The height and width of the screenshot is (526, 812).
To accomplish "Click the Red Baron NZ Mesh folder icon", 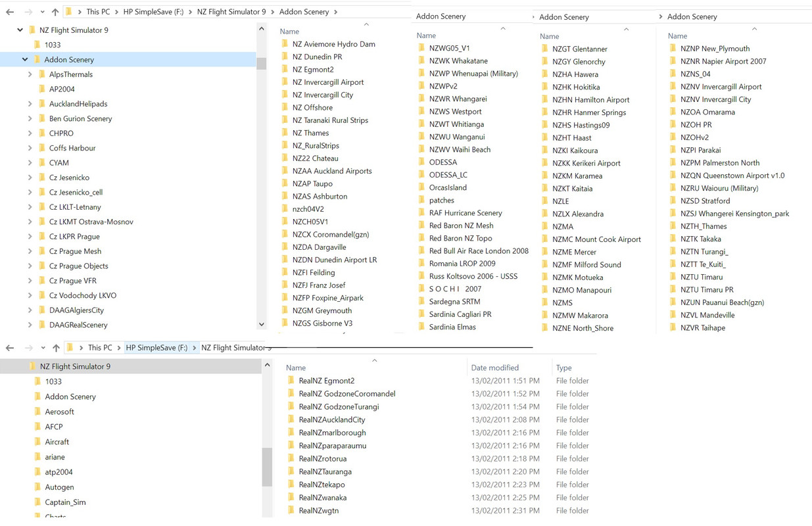I will click(421, 226).
